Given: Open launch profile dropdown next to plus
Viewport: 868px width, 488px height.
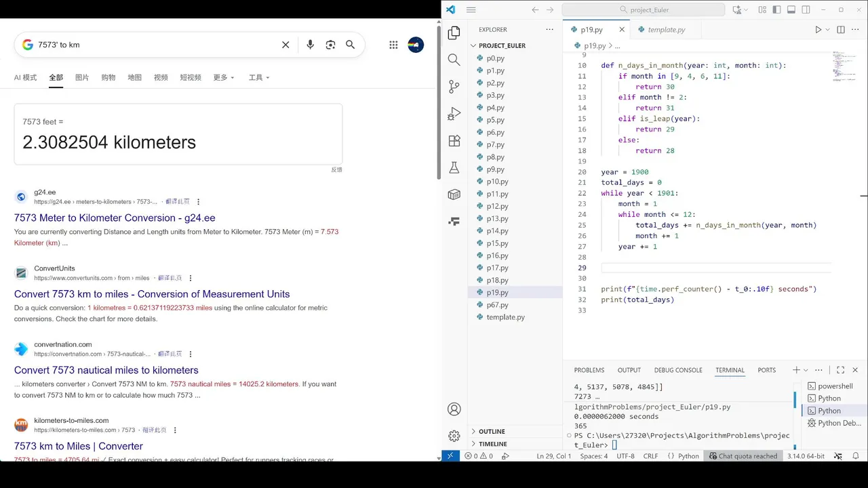Looking at the screenshot, I should click(806, 370).
